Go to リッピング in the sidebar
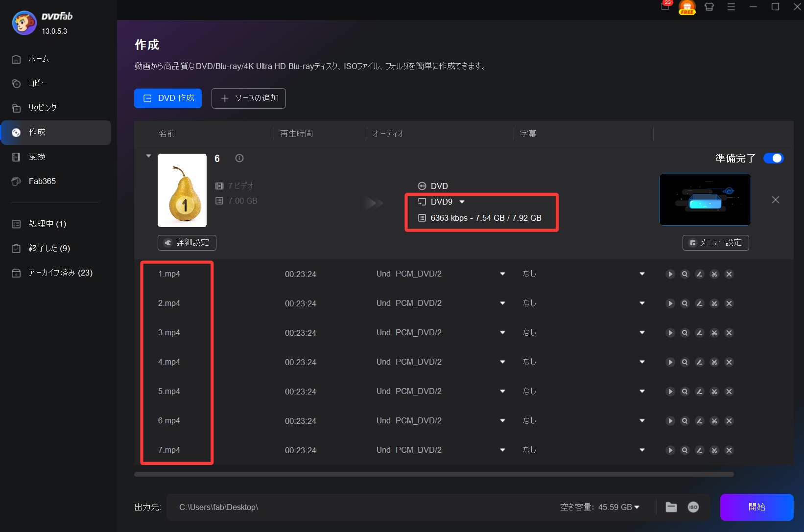The width and height of the screenshot is (804, 532). click(x=43, y=108)
